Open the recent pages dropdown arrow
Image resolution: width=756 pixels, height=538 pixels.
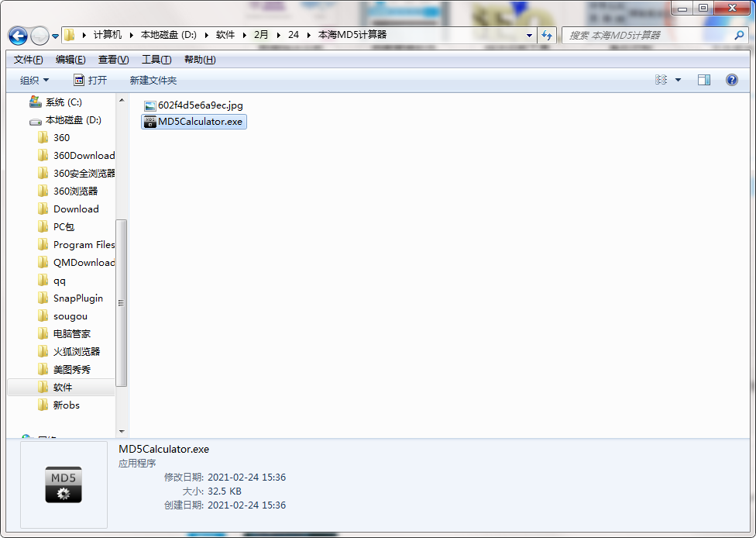click(56, 36)
